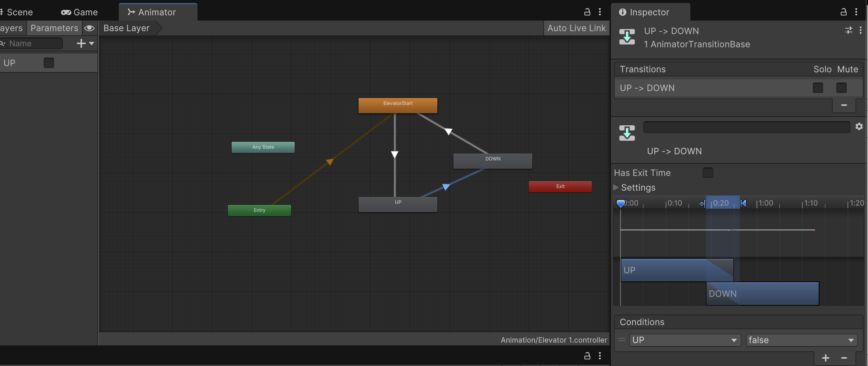Open the Animator panel three-dot menu
Viewport: 868px width, 366px height.
point(600,12)
